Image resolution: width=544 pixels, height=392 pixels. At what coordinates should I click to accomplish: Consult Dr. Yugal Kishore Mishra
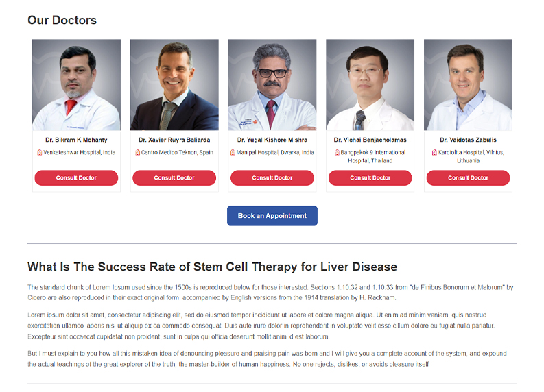(x=272, y=178)
